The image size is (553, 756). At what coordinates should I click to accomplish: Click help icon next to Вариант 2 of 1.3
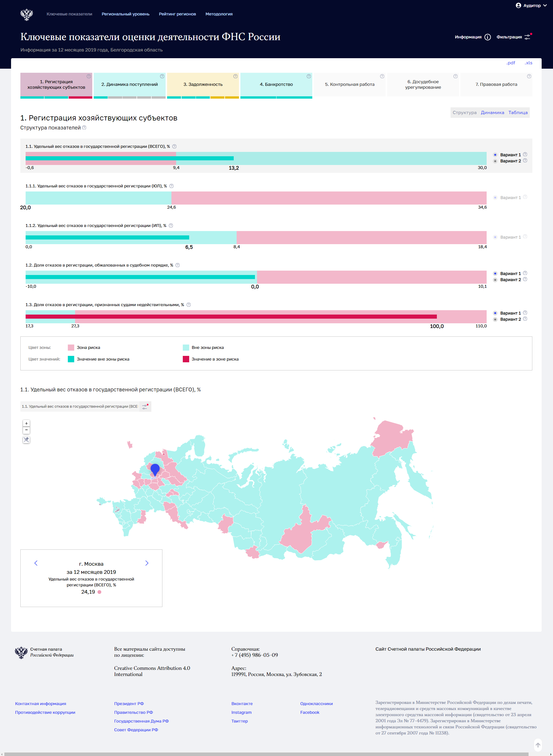[x=525, y=319]
